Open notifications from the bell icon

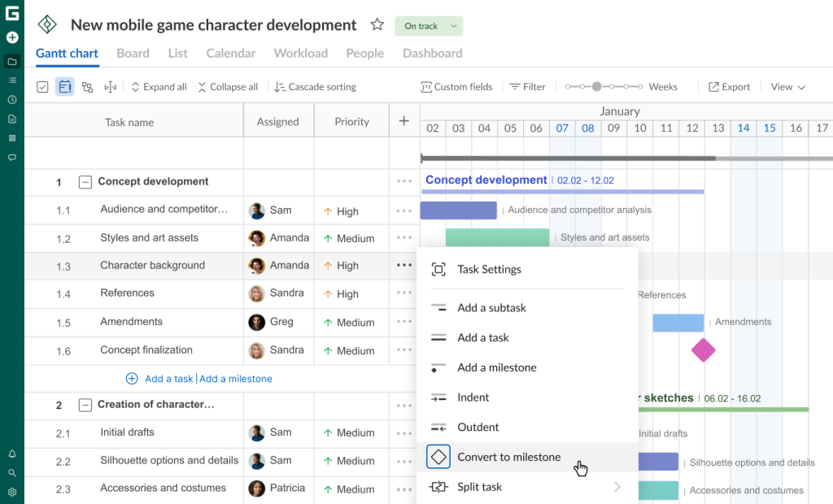[11, 452]
